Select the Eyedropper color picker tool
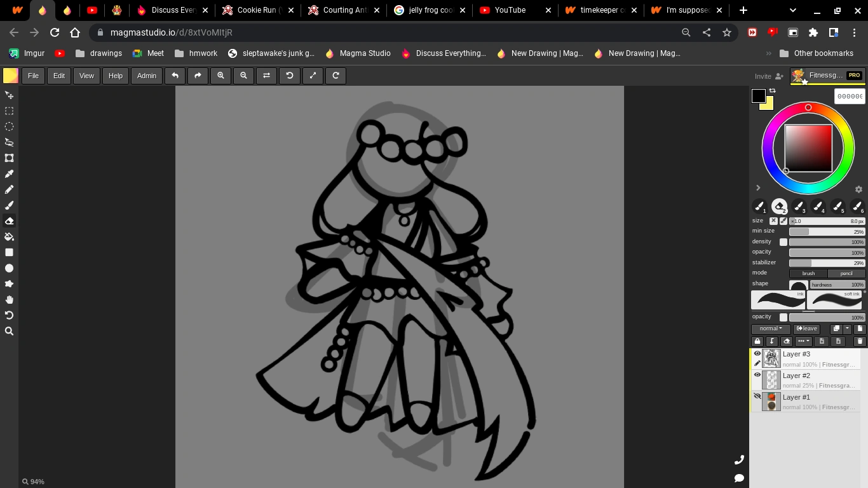Screen dimensions: 868x488 click(9, 174)
